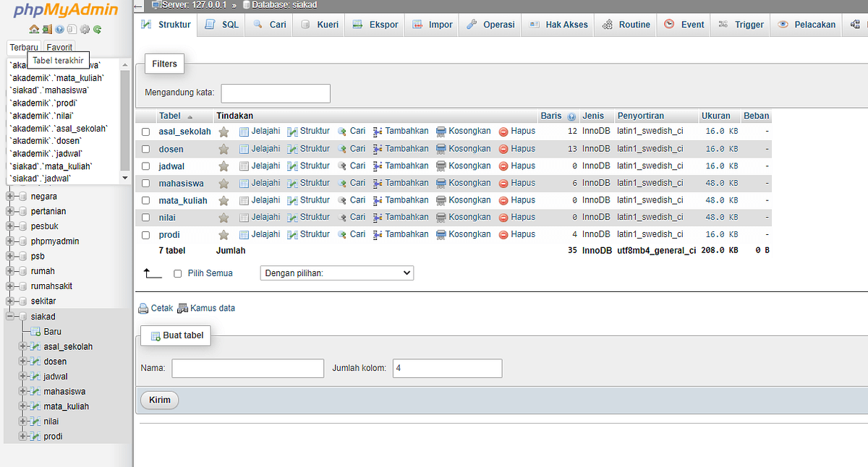Star the dosen table as favorite
The height and width of the screenshot is (467, 868).
pyautogui.click(x=224, y=148)
